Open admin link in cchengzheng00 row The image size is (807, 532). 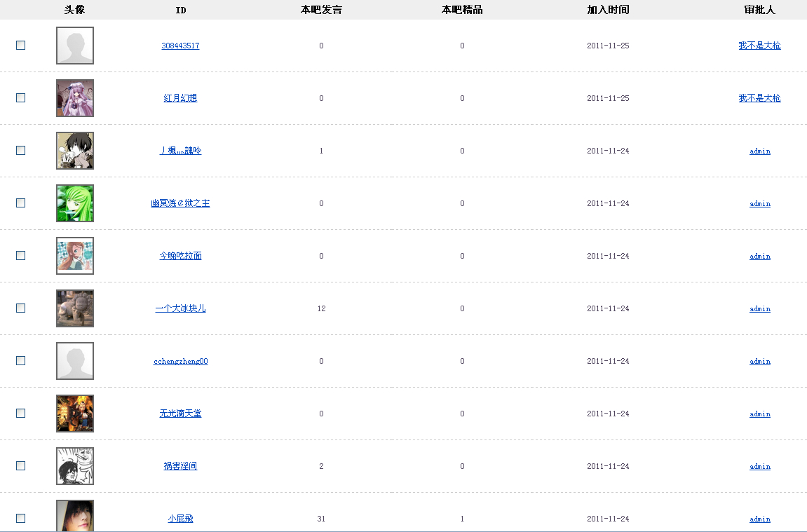(x=759, y=361)
